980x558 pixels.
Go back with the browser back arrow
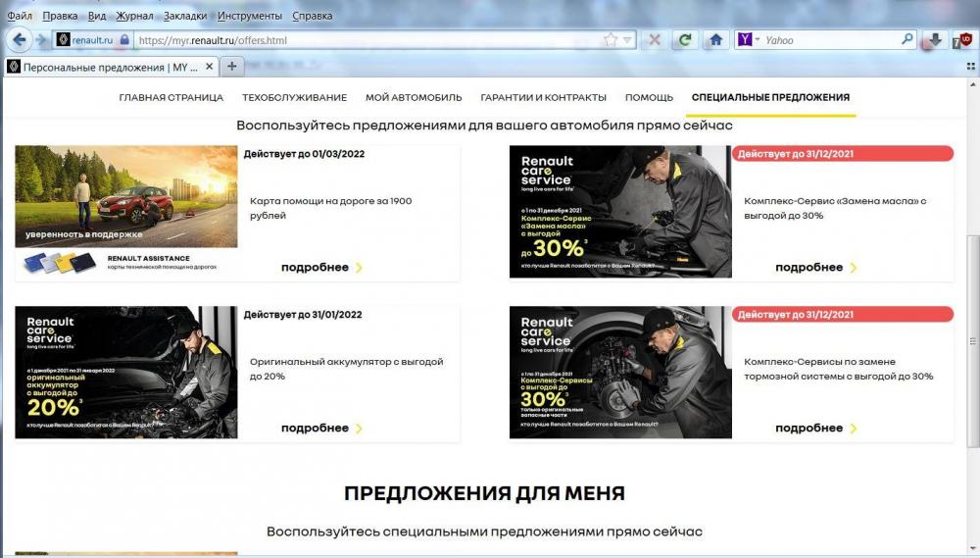point(20,40)
